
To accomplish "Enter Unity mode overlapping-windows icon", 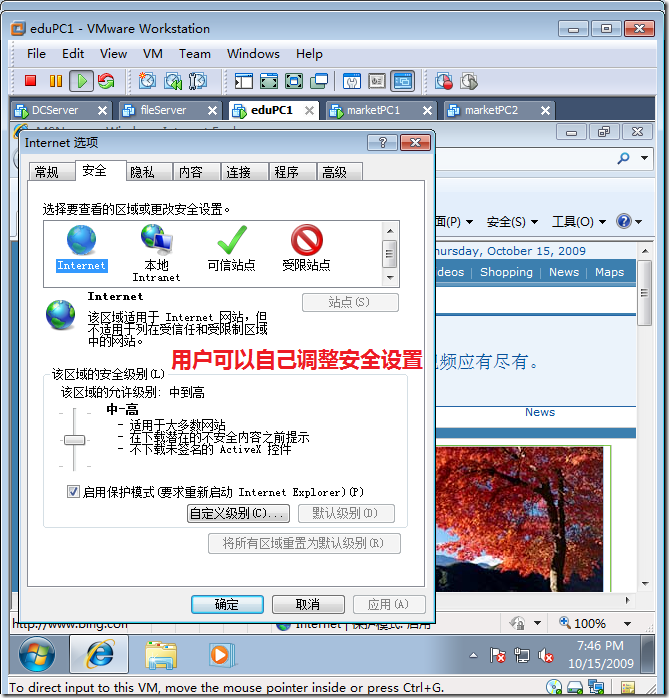I will coord(319,81).
